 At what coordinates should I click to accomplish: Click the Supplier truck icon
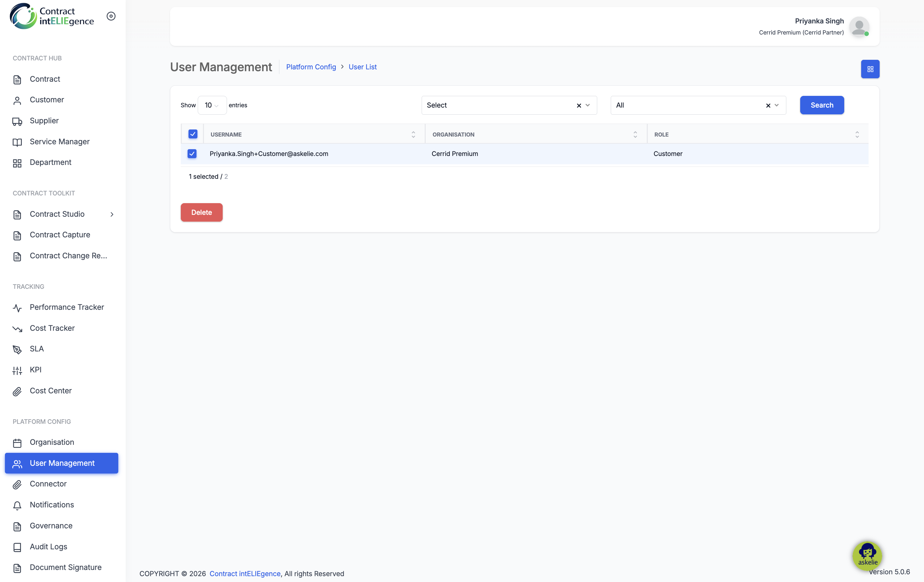17,121
